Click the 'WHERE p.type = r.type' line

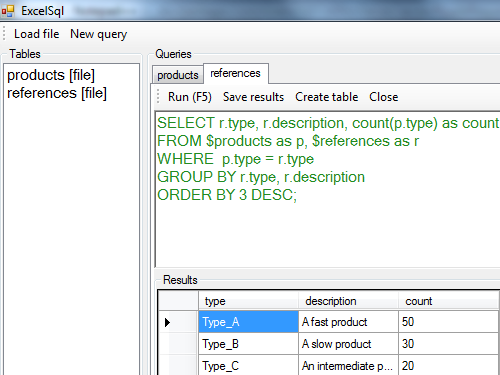coord(235,159)
